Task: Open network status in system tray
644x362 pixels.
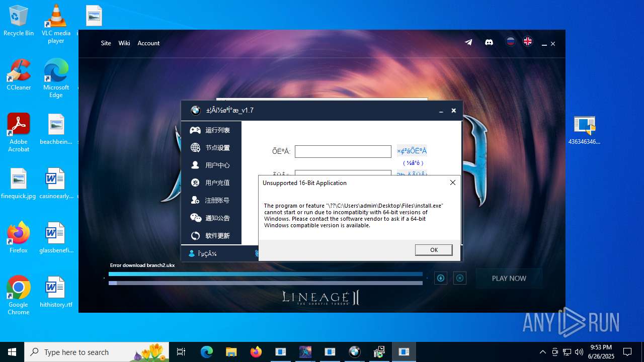Action: (x=567, y=352)
